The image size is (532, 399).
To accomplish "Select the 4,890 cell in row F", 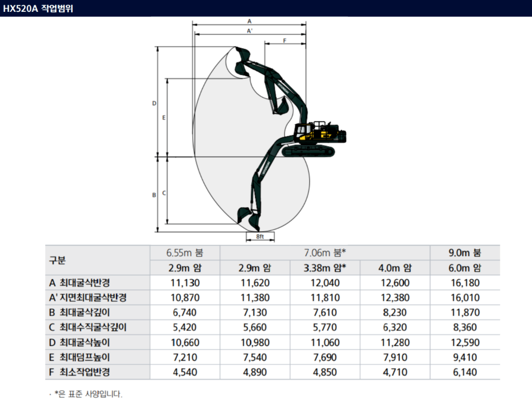I will point(255,372).
